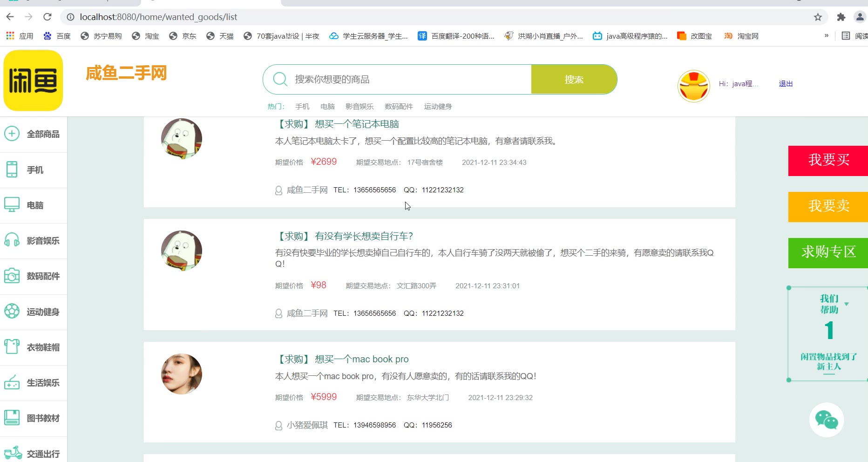Open 生活娱乐 gamepad icon

pyautogui.click(x=12, y=382)
